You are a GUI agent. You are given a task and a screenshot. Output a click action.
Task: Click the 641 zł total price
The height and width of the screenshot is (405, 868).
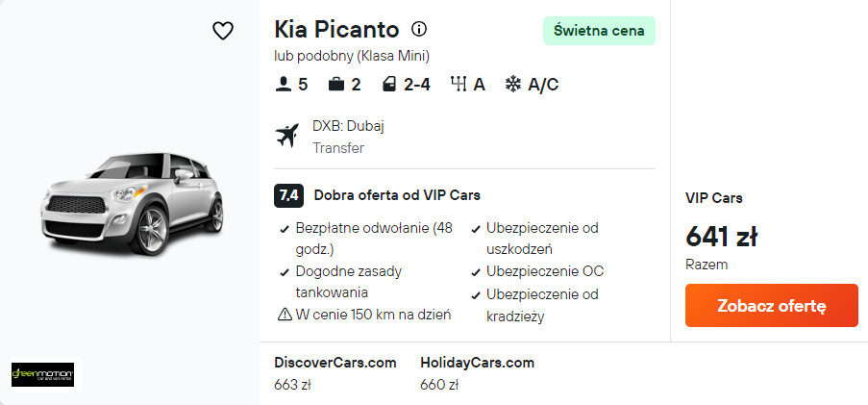(x=721, y=237)
